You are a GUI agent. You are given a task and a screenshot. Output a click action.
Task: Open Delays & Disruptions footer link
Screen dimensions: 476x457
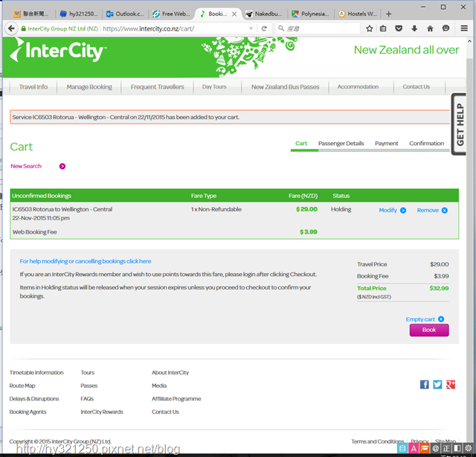[x=34, y=399]
